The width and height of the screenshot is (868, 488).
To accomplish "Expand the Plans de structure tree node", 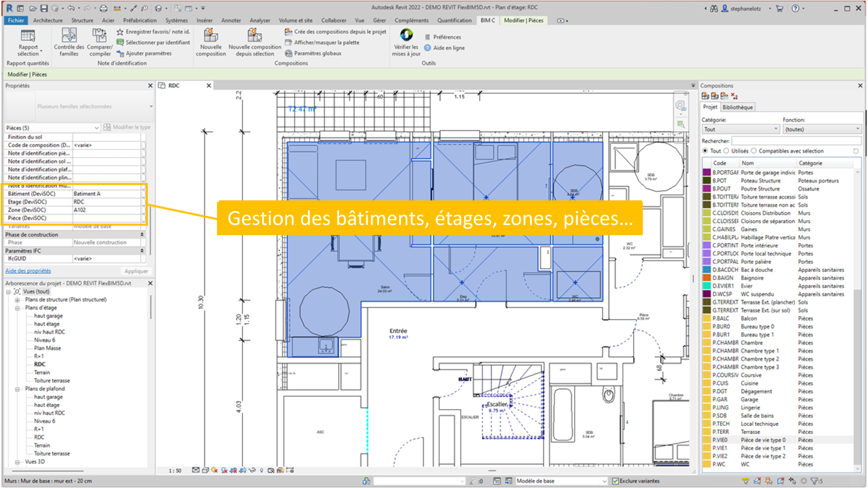I will 17,300.
